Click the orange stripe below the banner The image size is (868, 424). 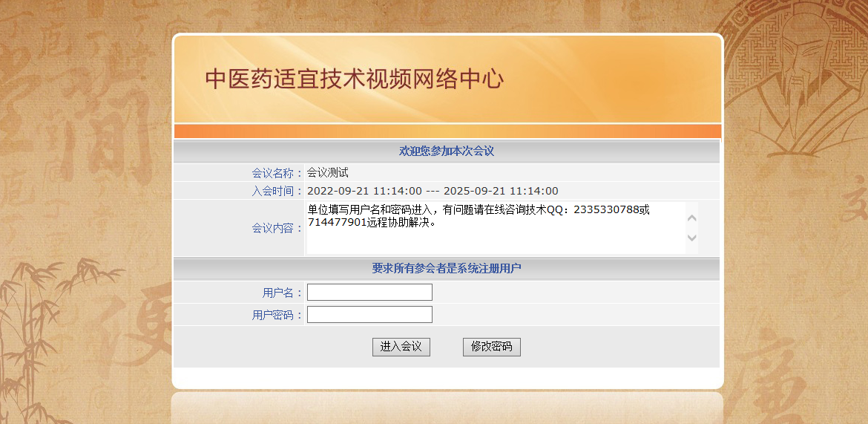pos(447,131)
